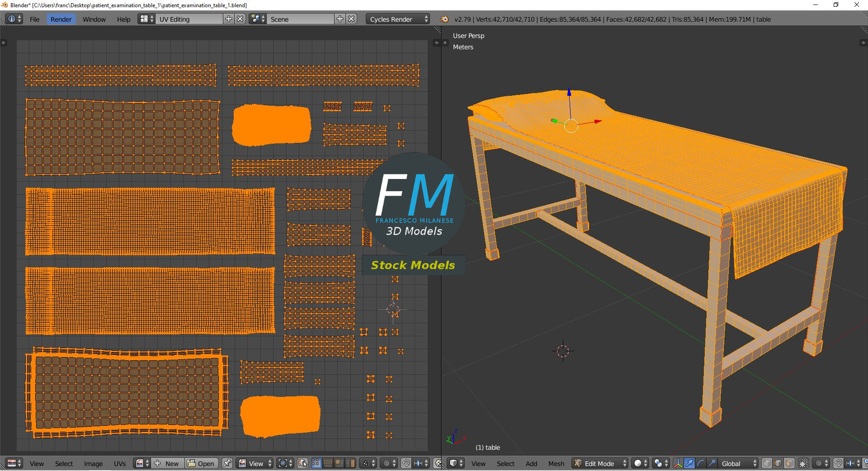This screenshot has height=471, width=868.
Task: Click the New image button
Action: tap(168, 463)
